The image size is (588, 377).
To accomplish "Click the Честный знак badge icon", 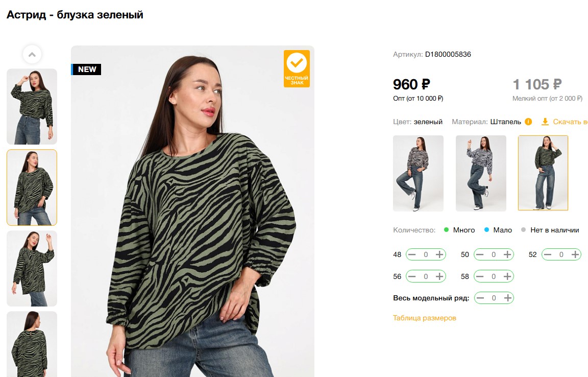I will click(297, 68).
